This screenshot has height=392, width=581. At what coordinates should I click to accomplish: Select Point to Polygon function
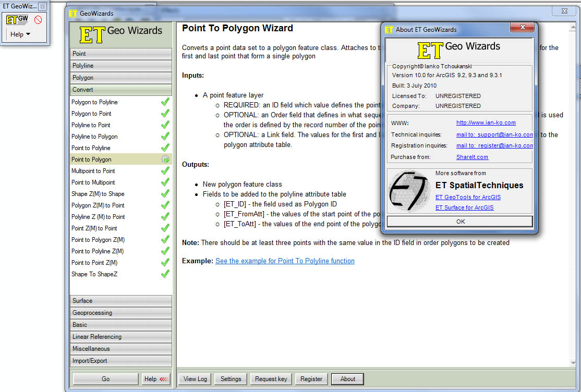pos(91,160)
